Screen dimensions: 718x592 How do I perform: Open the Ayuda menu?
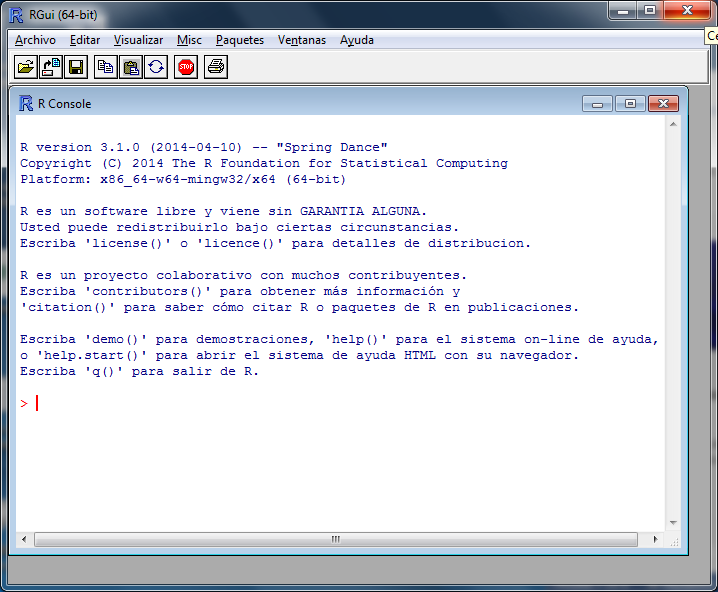tap(357, 40)
